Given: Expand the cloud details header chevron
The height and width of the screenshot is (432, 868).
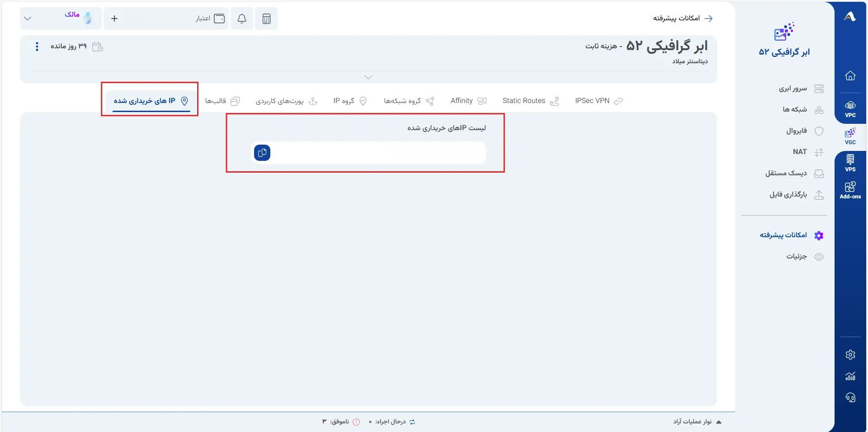Looking at the screenshot, I should [x=368, y=77].
